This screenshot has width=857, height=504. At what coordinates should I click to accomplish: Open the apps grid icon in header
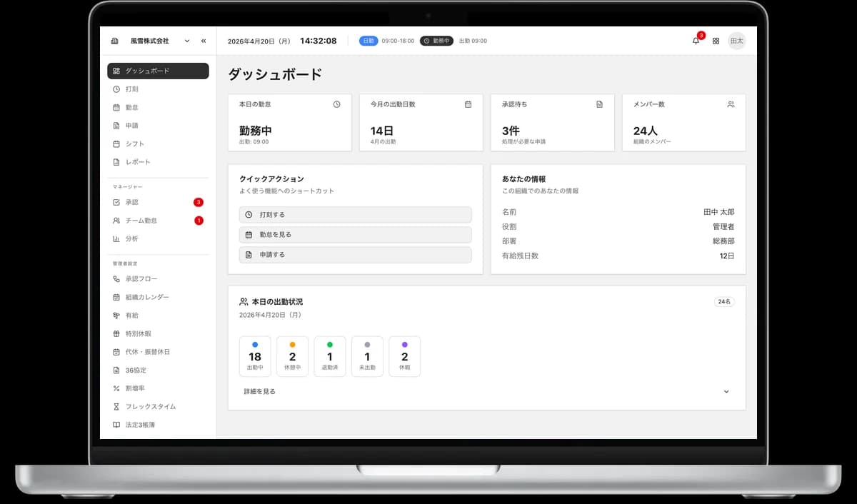716,41
